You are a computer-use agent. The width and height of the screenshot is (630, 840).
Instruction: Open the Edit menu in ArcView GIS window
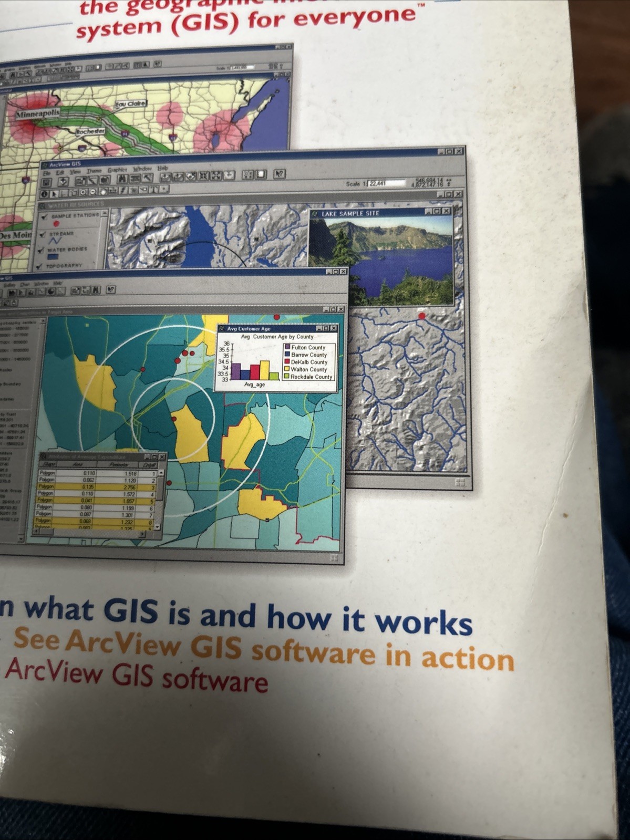coord(59,173)
